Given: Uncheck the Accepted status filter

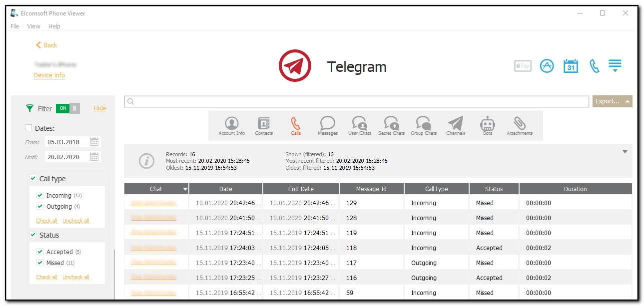Looking at the screenshot, I should 40,252.
